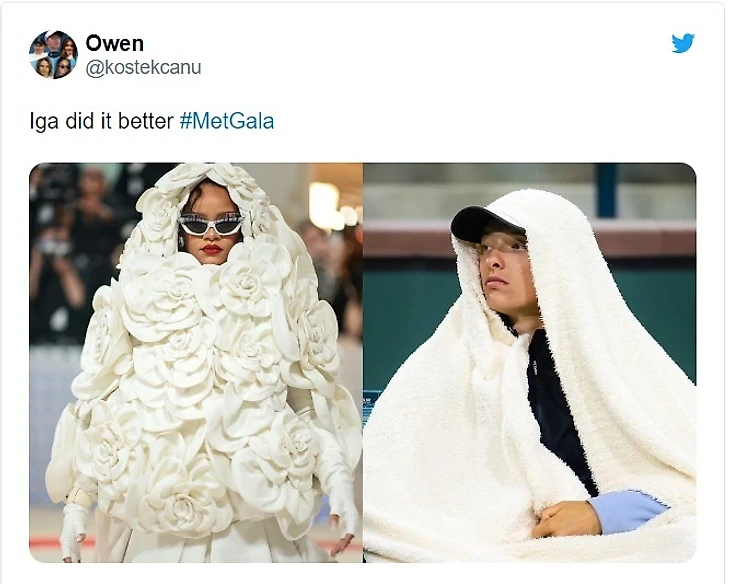Open the right photo of the white towel

(530, 362)
